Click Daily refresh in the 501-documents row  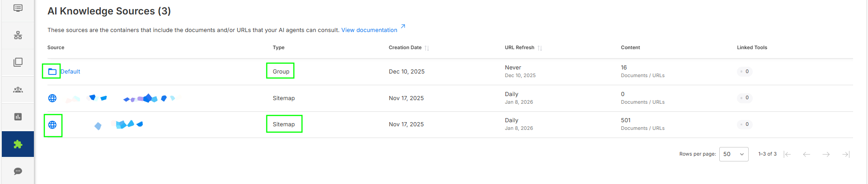(511, 120)
